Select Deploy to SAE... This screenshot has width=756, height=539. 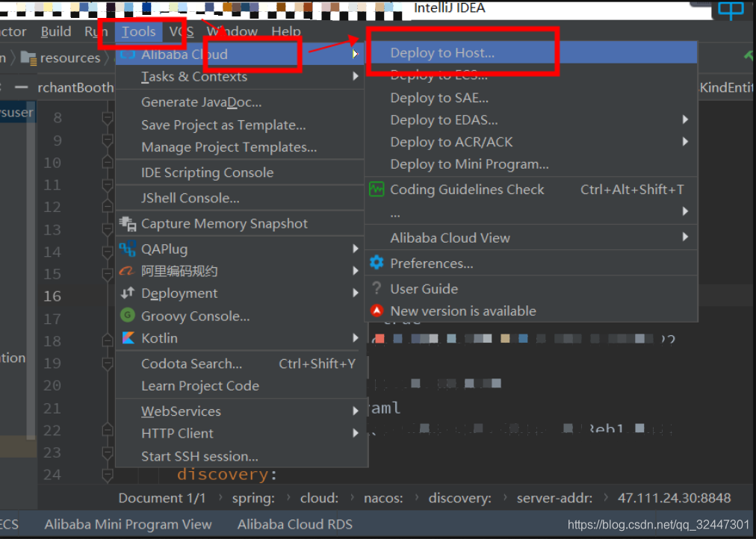coord(531,98)
